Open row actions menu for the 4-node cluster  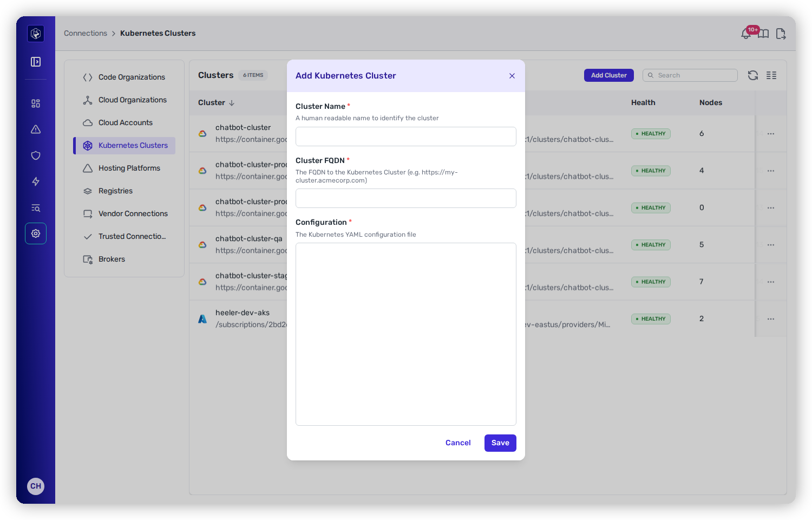[771, 171]
